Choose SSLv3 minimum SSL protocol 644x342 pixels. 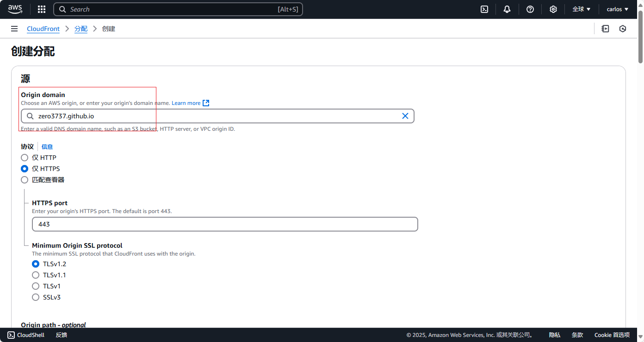coord(36,297)
